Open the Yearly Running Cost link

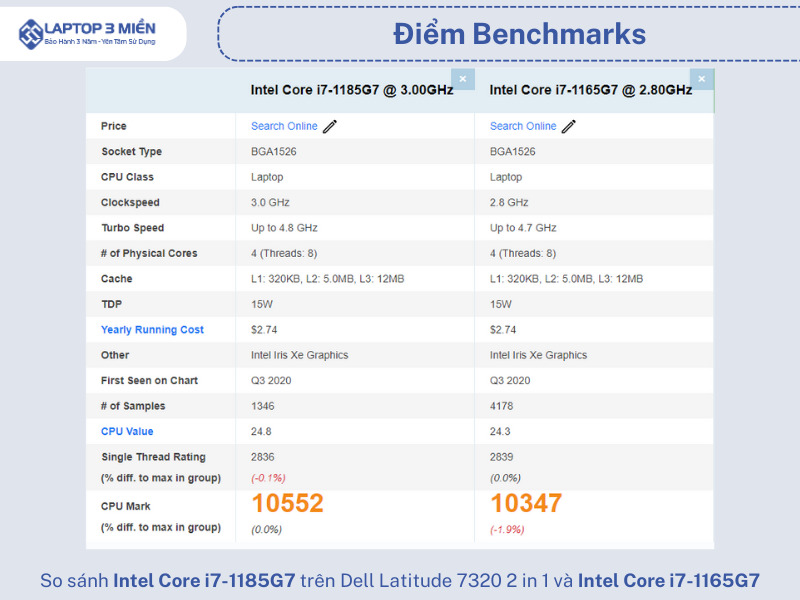click(x=152, y=330)
